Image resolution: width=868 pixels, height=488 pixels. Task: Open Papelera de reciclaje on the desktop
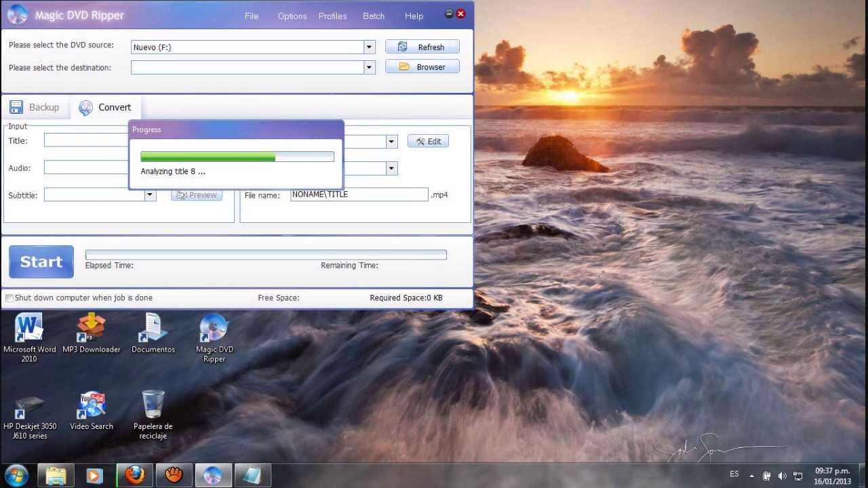(x=153, y=415)
